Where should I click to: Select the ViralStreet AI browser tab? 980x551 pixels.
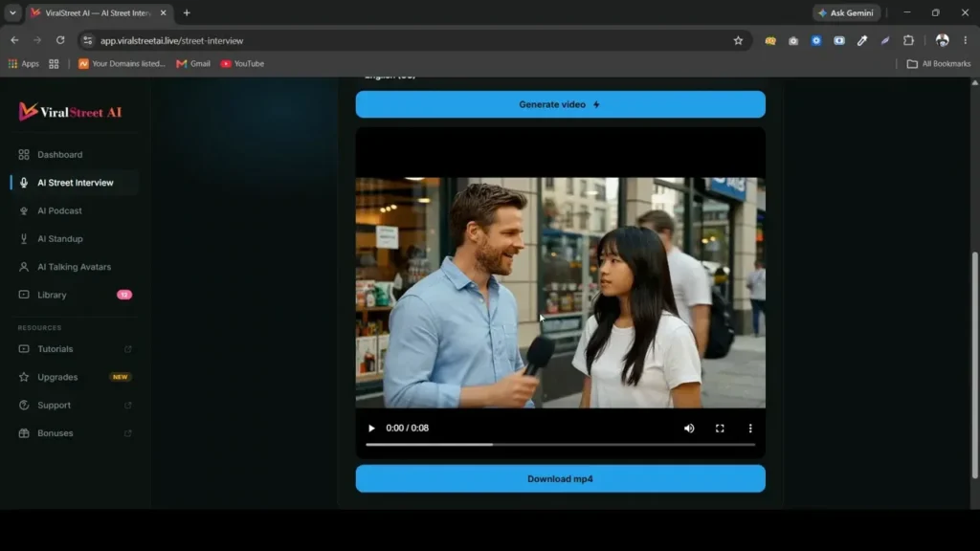point(99,12)
